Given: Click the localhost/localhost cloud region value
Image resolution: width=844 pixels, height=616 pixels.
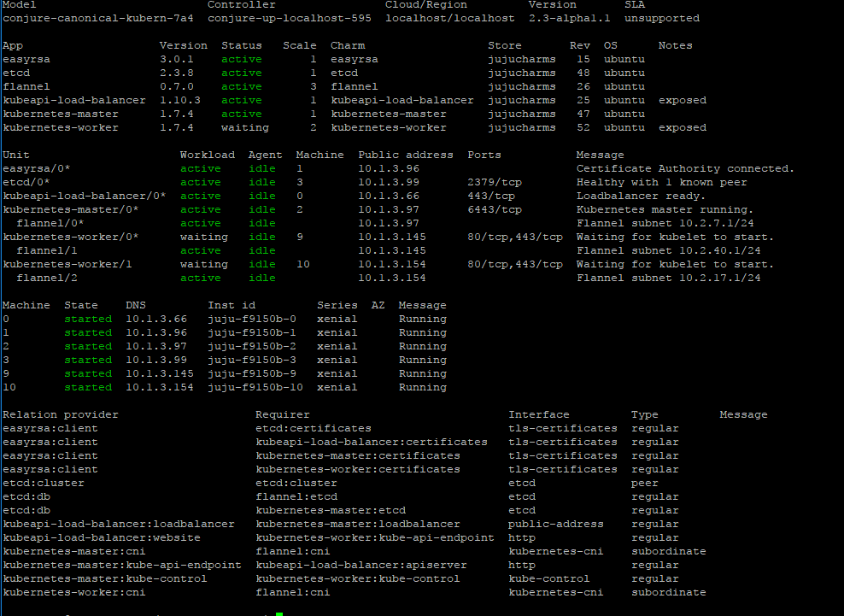Looking at the screenshot, I should [450, 18].
